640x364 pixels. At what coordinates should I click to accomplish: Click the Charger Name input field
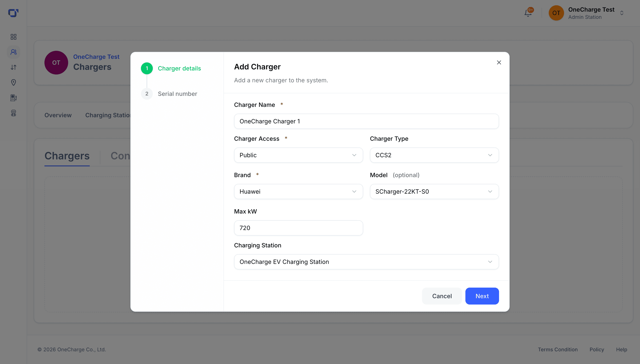pos(366,121)
